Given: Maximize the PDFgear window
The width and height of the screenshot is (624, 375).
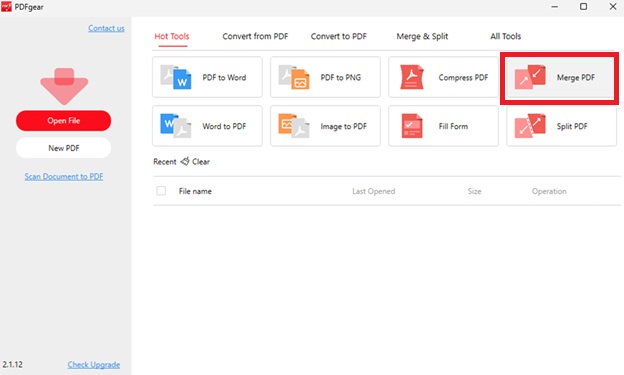Looking at the screenshot, I should (x=583, y=7).
